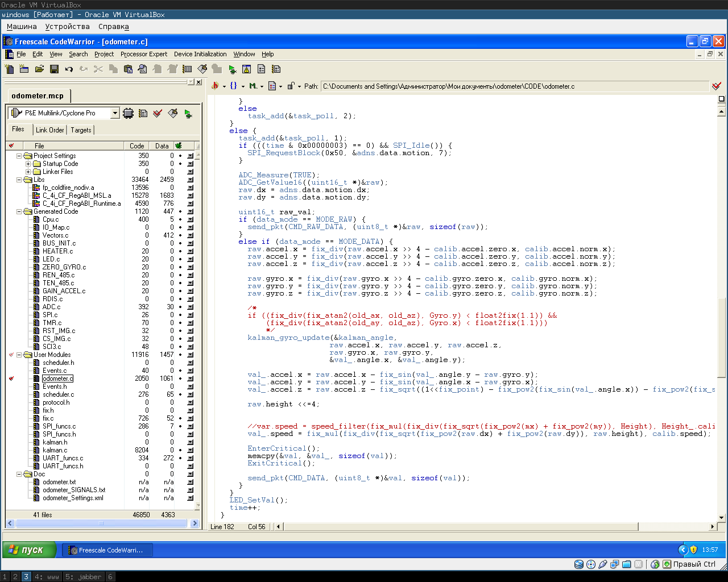This screenshot has width=728, height=582.
Task: Switch to the Link Order tab
Action: (49, 130)
